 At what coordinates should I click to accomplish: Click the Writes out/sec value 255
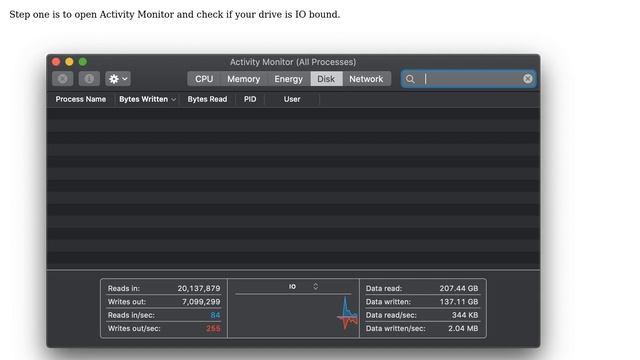click(x=213, y=329)
